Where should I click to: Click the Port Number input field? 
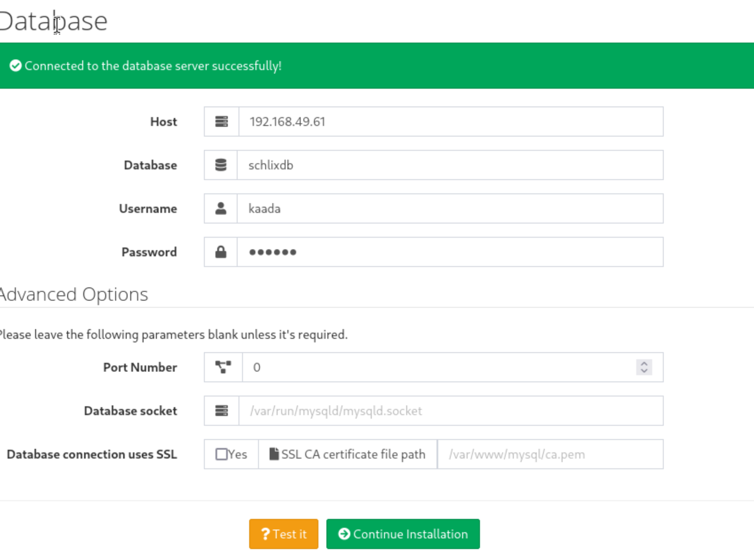tap(438, 367)
